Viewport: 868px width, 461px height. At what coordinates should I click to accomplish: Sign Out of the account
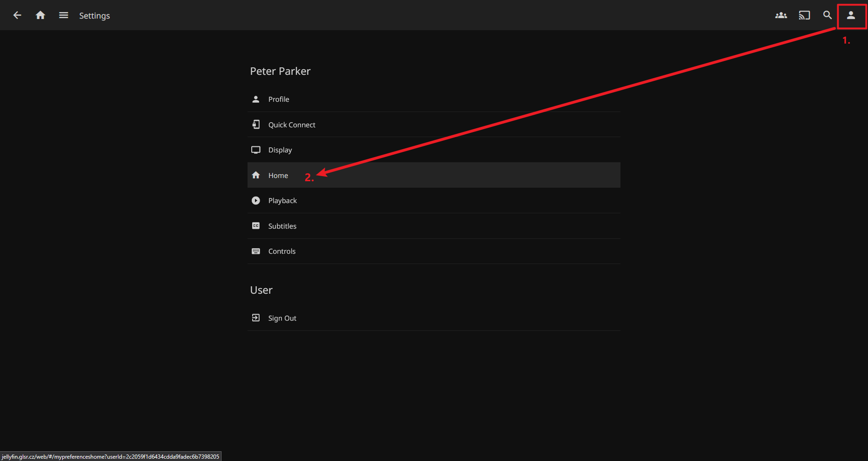[x=282, y=318]
